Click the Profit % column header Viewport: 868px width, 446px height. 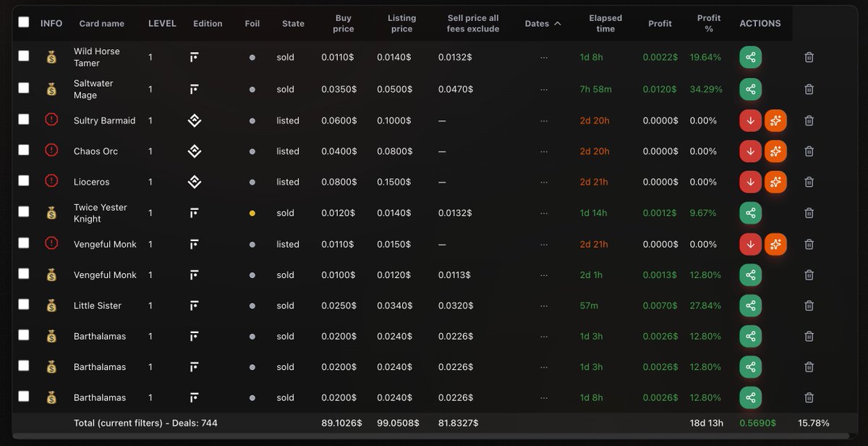tap(708, 22)
